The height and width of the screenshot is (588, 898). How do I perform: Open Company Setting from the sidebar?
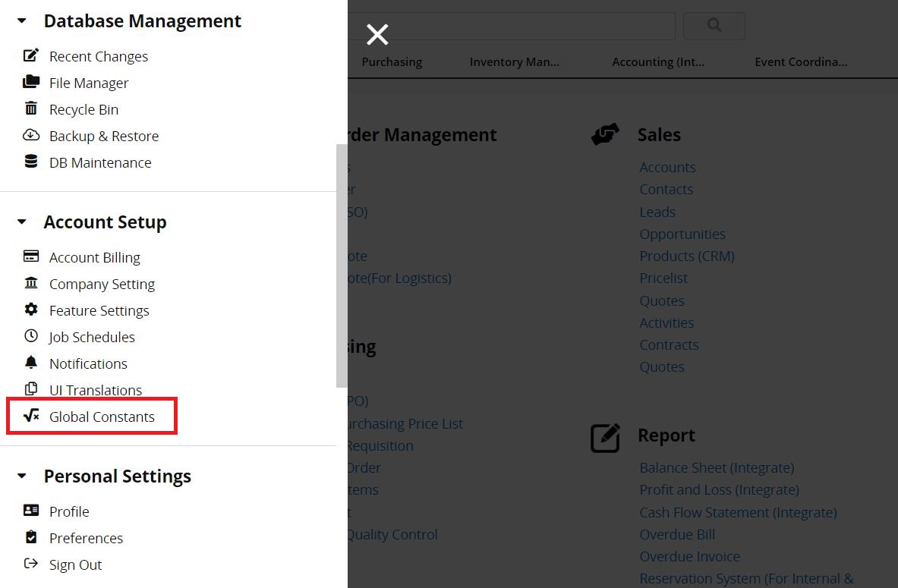click(x=102, y=284)
